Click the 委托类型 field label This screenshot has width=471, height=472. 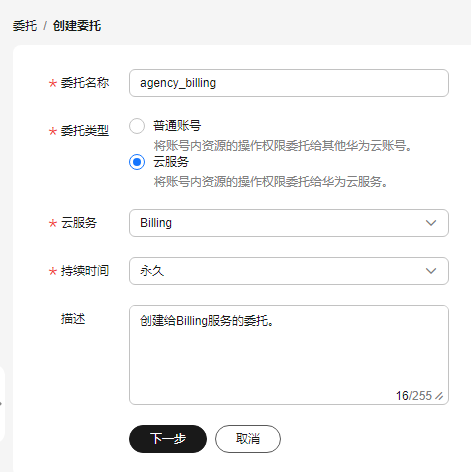click(x=85, y=131)
